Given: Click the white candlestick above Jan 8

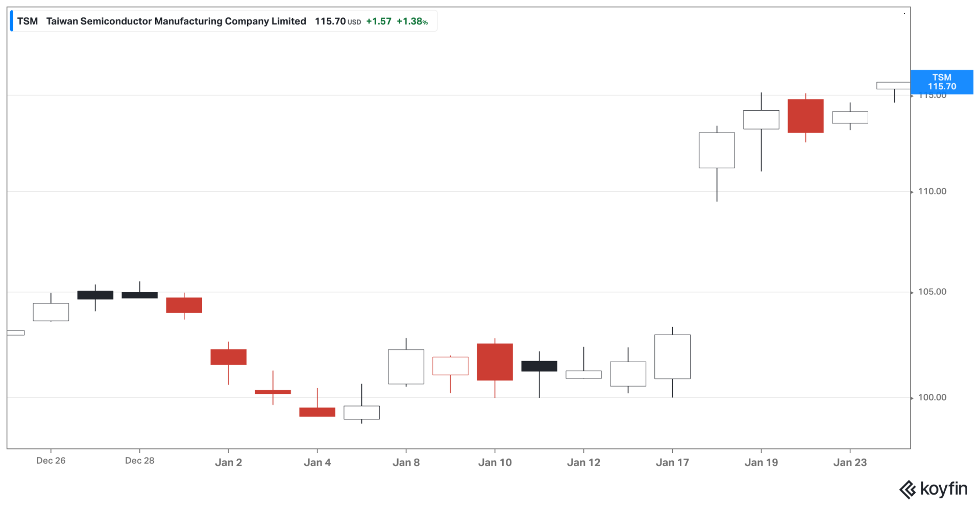Looking at the screenshot, I should click(406, 367).
